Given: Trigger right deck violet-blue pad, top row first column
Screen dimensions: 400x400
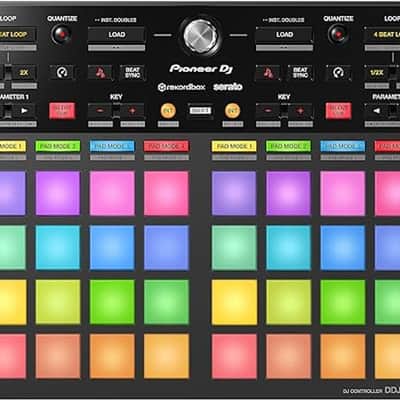Looking at the screenshot, I should pos(234,193).
